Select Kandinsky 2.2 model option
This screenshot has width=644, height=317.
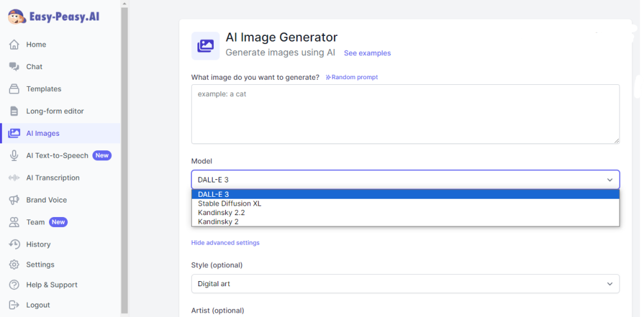(221, 213)
